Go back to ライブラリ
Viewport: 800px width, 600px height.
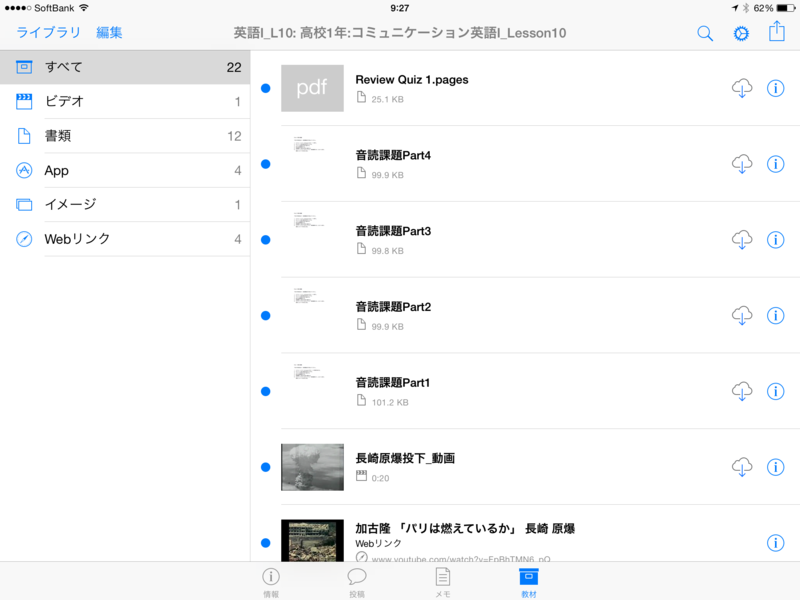coord(48,33)
